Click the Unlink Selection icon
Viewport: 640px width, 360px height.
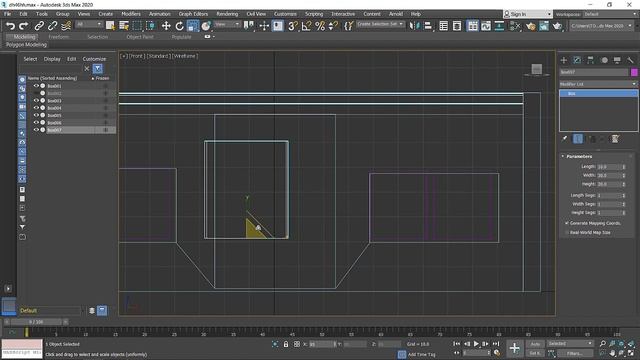point(52,26)
